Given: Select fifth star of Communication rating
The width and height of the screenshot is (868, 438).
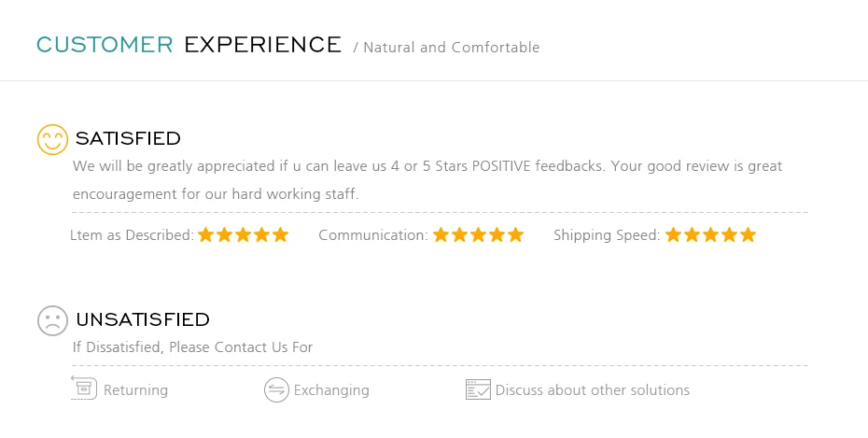Looking at the screenshot, I should (x=515, y=234).
